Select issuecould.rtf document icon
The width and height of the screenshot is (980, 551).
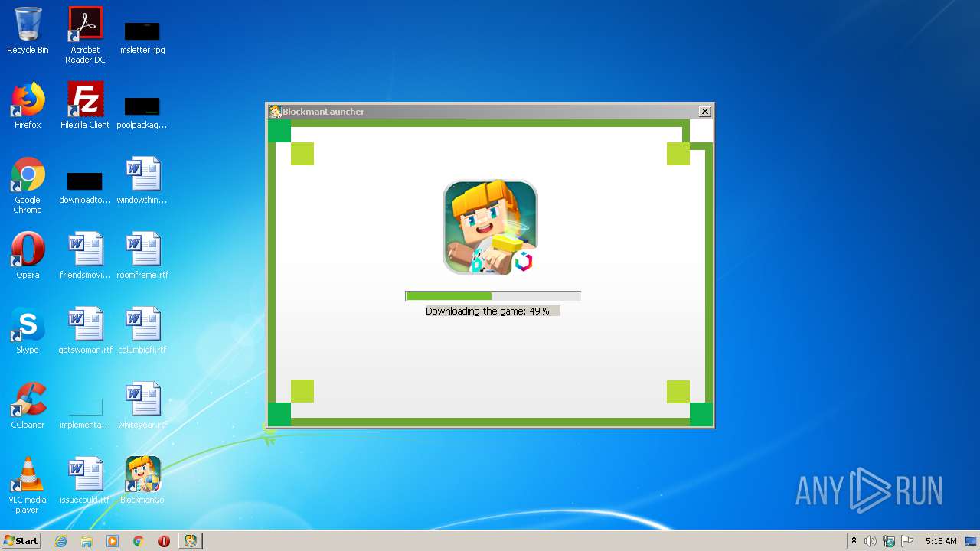tap(85, 481)
